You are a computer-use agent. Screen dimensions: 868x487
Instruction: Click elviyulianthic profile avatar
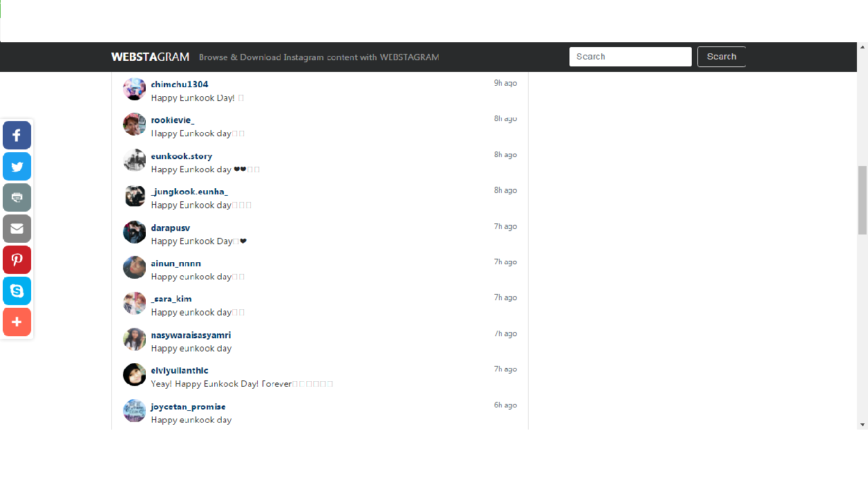pos(134,375)
